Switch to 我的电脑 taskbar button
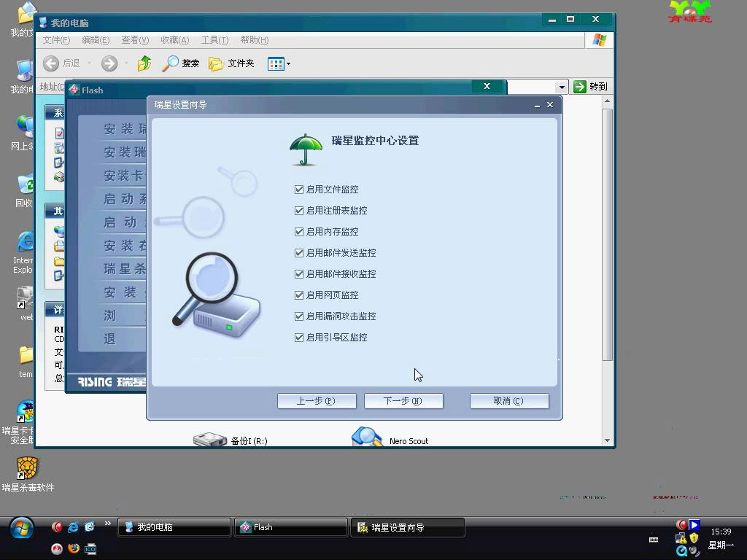Screen dimensions: 747x560 (x=174, y=527)
